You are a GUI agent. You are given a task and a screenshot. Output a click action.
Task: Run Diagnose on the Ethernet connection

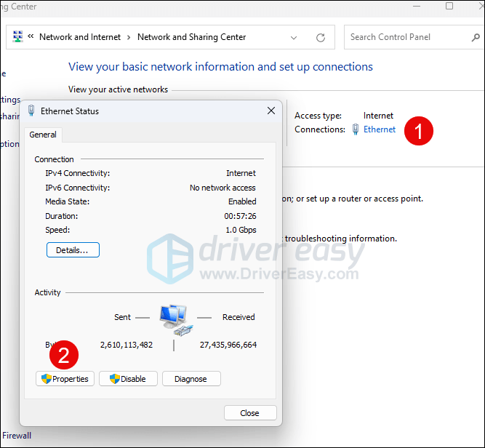[x=191, y=379]
